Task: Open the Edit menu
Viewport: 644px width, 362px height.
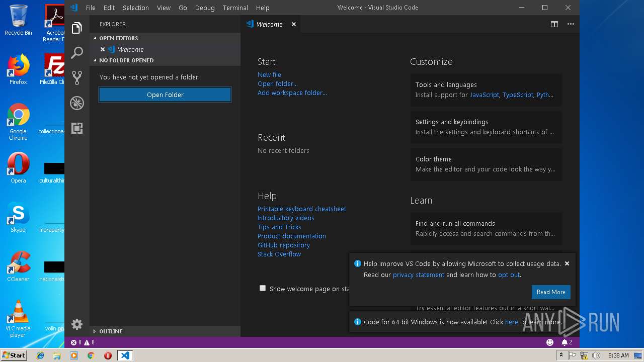Action: pyautogui.click(x=109, y=8)
